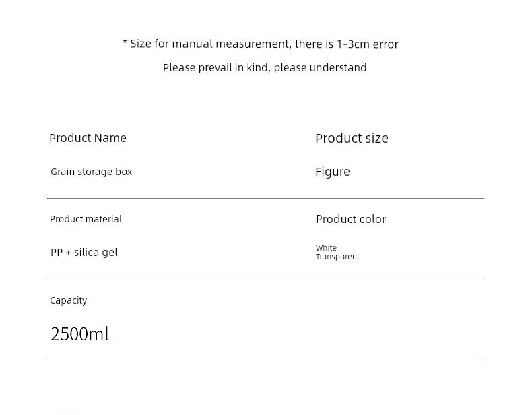Select the 'Capacity' label
The height and width of the screenshot is (415, 532).
point(68,300)
